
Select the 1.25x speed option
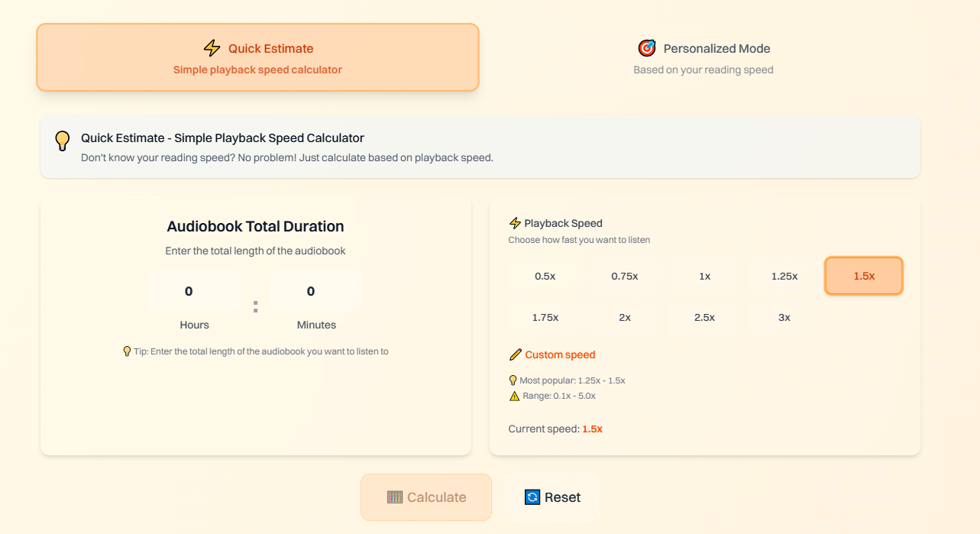click(784, 276)
